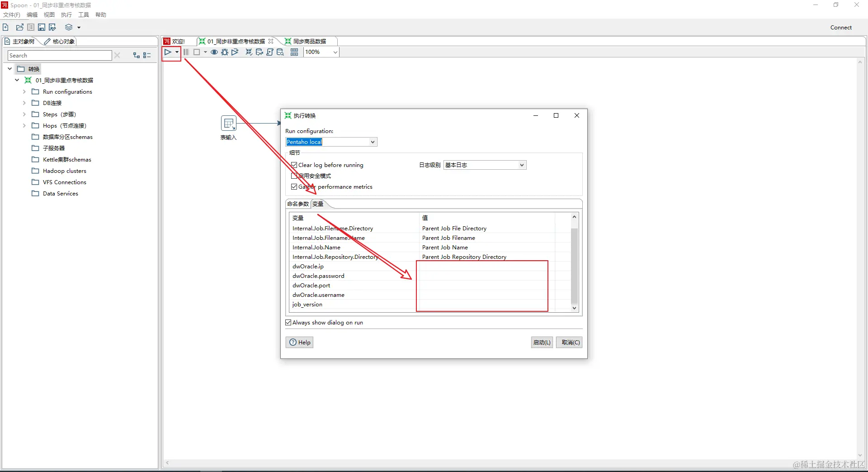Click the Preview transformation eye icon
Viewport: 868px width, 472px height.
tap(214, 52)
